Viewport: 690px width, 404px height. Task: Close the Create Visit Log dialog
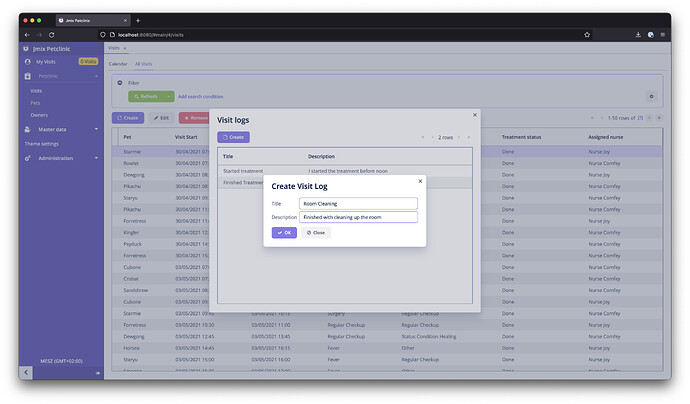420,181
